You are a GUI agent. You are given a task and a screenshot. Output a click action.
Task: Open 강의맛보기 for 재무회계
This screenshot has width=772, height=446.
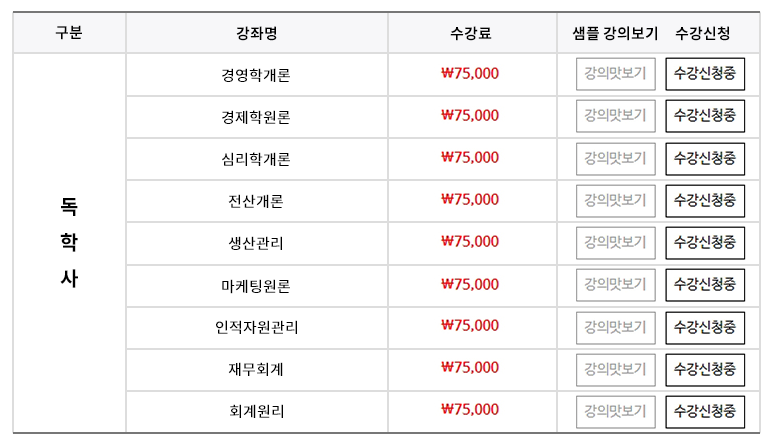click(x=615, y=370)
